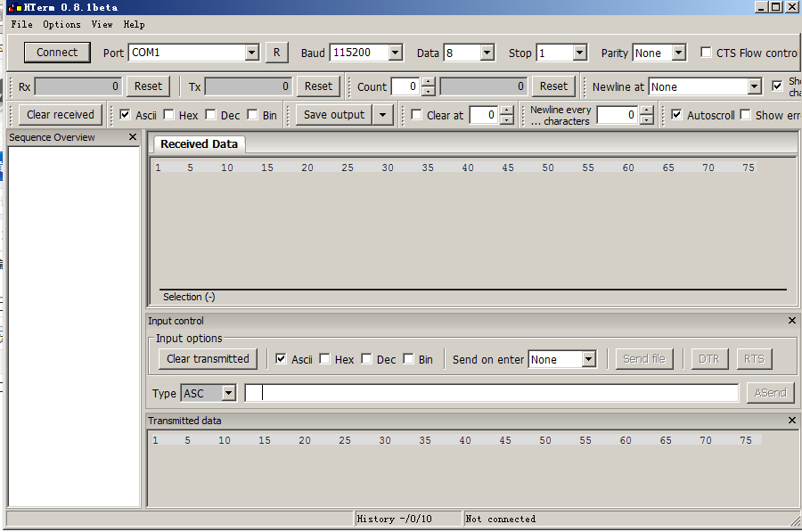Increase the Count spinner value

[429, 82]
